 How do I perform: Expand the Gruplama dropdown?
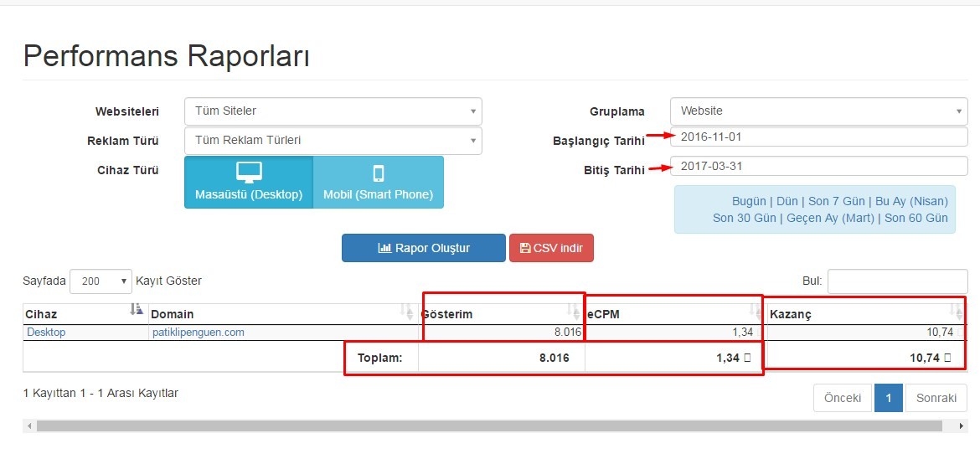[818, 111]
